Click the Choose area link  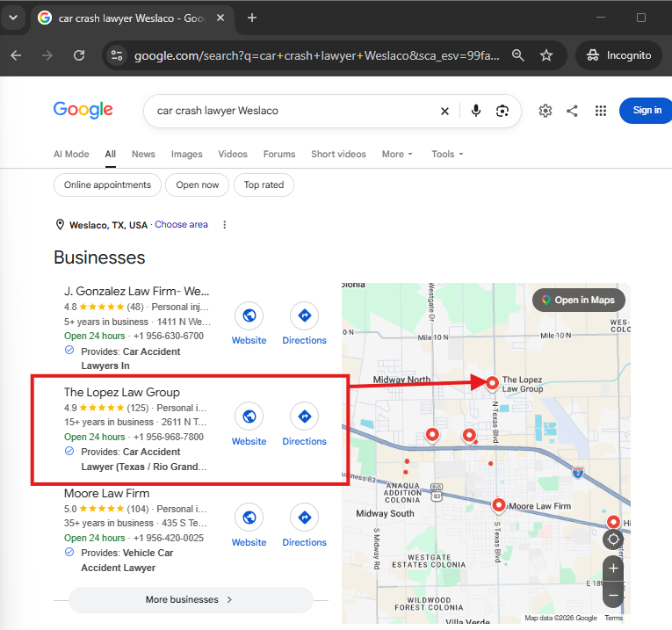point(181,225)
